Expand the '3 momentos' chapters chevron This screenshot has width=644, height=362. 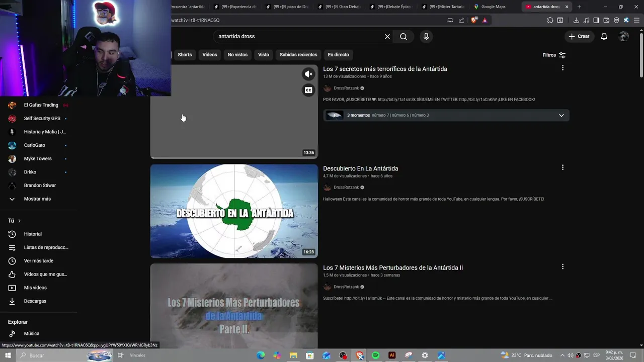point(561,115)
